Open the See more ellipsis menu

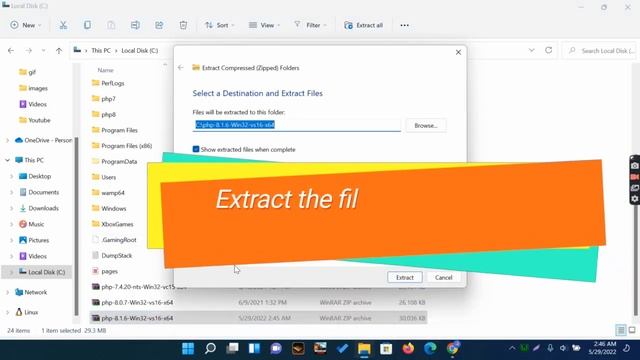(404, 25)
